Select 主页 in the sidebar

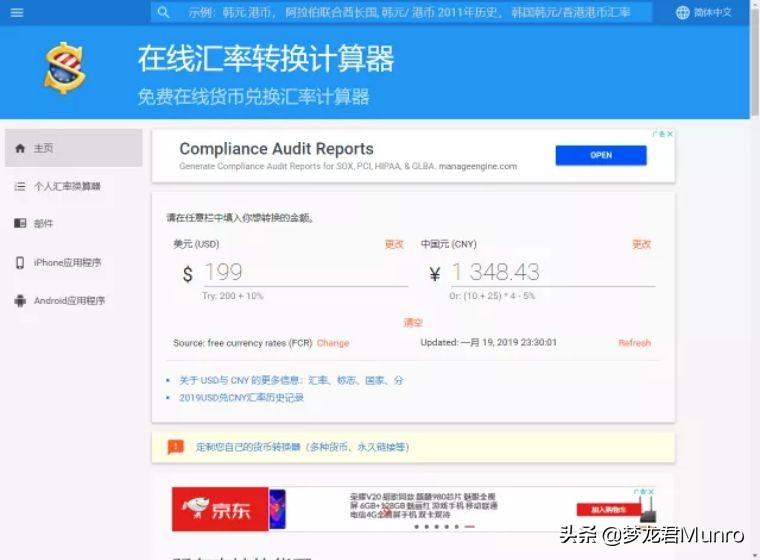pos(74,148)
